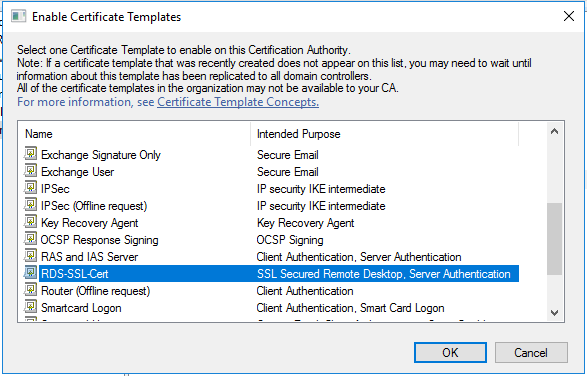Image resolution: width=587 pixels, height=376 pixels.
Task: Click the Exchange Signature Only template icon
Action: tap(31, 154)
